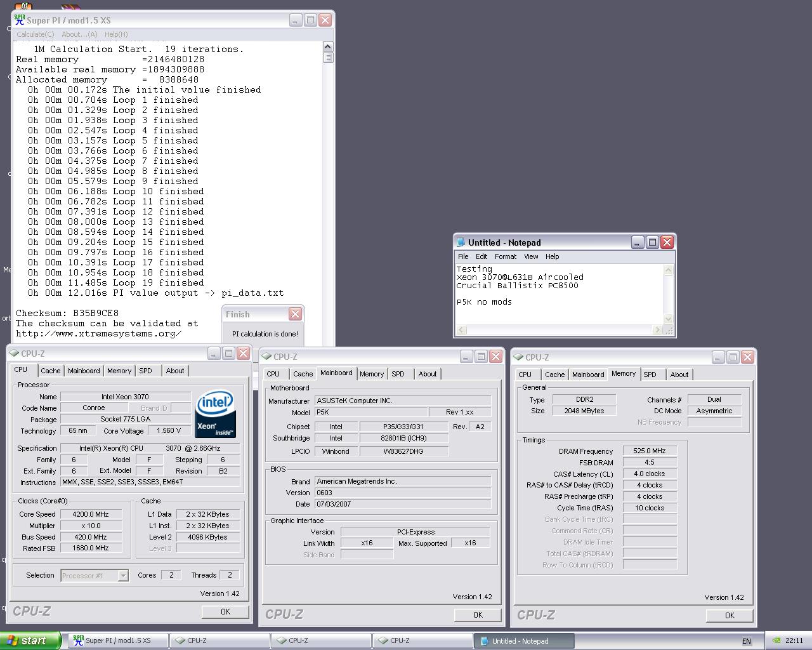Switch to Mainboard tab in left CPU-Z
Image resolution: width=812 pixels, height=650 pixels.
click(84, 371)
